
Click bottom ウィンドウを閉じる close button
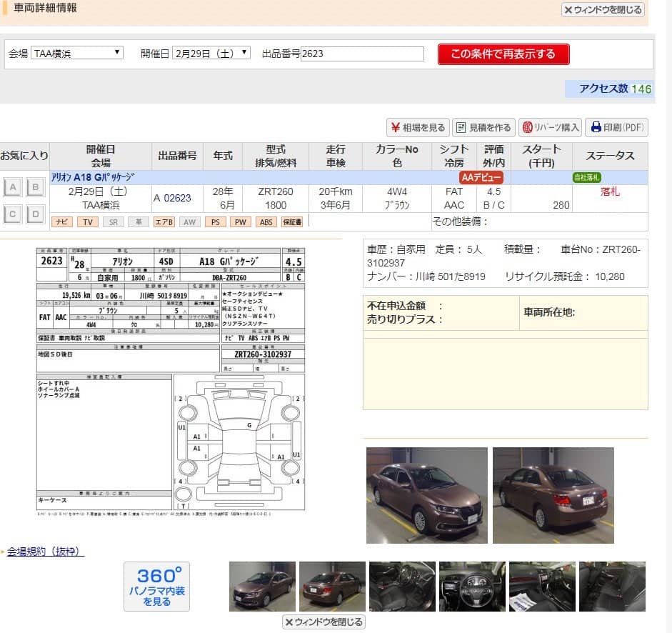click(324, 622)
